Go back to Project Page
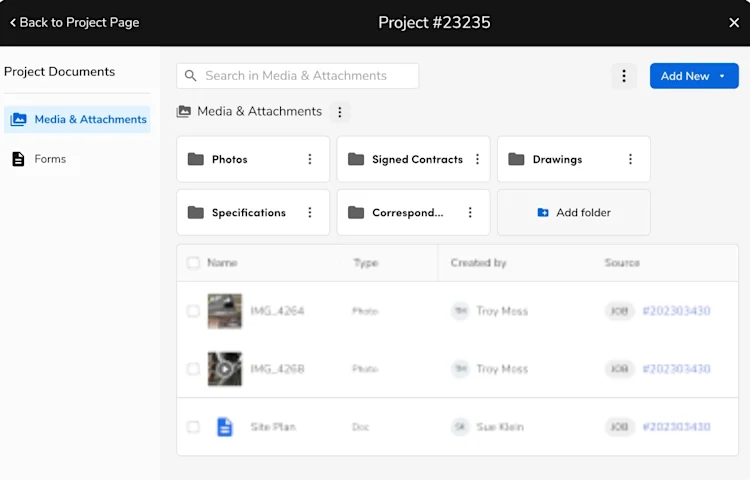The width and height of the screenshot is (750, 480). pyautogui.click(x=75, y=22)
